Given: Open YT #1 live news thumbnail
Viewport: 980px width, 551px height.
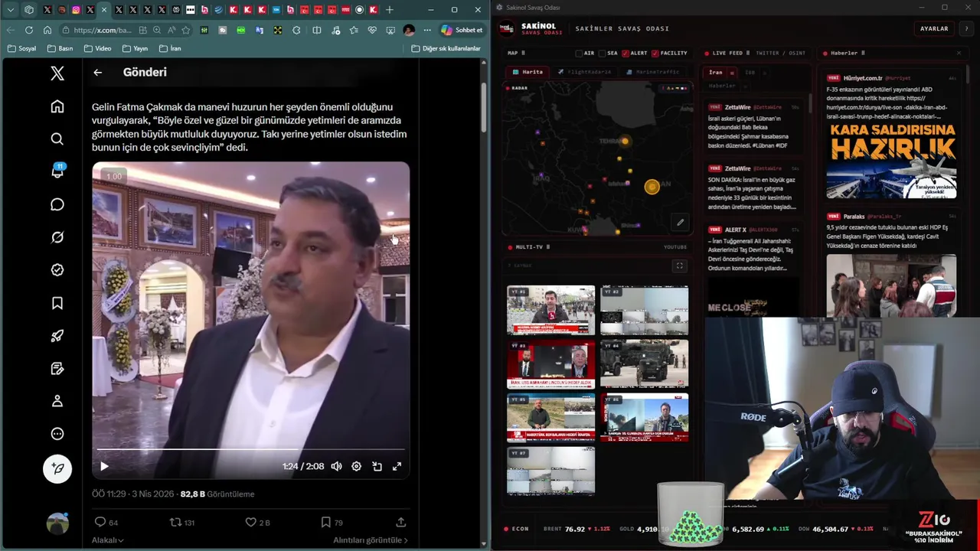Looking at the screenshot, I should [x=550, y=310].
